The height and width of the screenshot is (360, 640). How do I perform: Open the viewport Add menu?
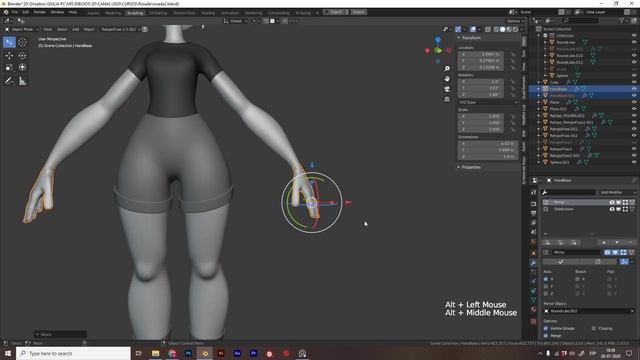pyautogui.click(x=76, y=29)
